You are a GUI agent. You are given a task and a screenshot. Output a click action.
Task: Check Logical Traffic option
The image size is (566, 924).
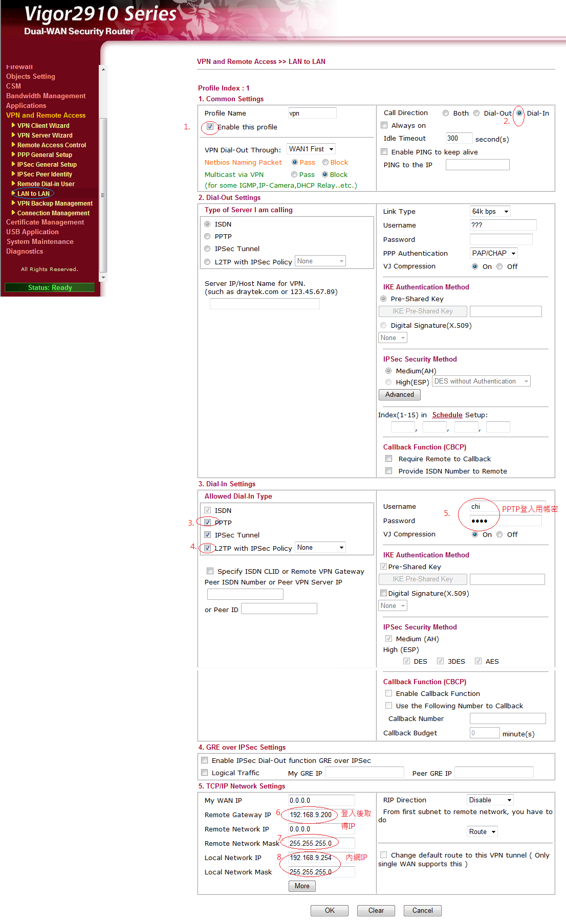click(x=205, y=773)
